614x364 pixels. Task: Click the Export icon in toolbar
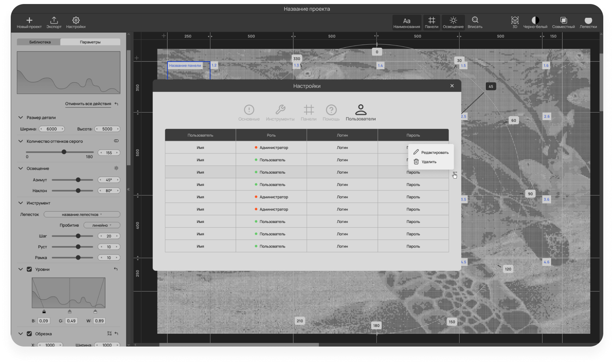click(x=54, y=20)
